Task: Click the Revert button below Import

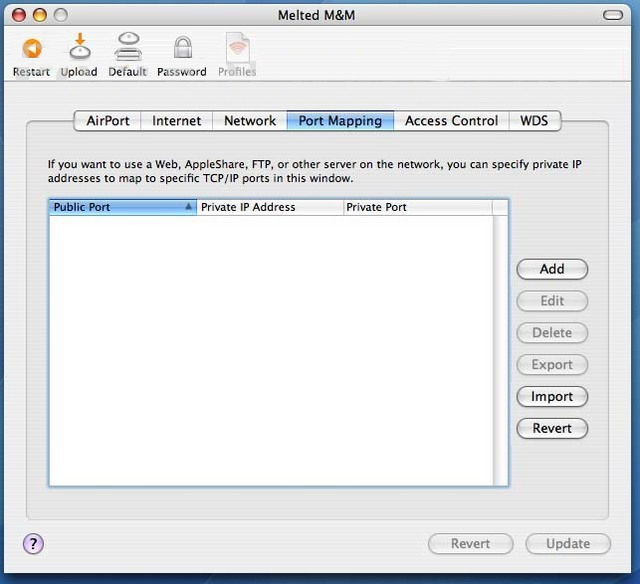Action: click(552, 429)
